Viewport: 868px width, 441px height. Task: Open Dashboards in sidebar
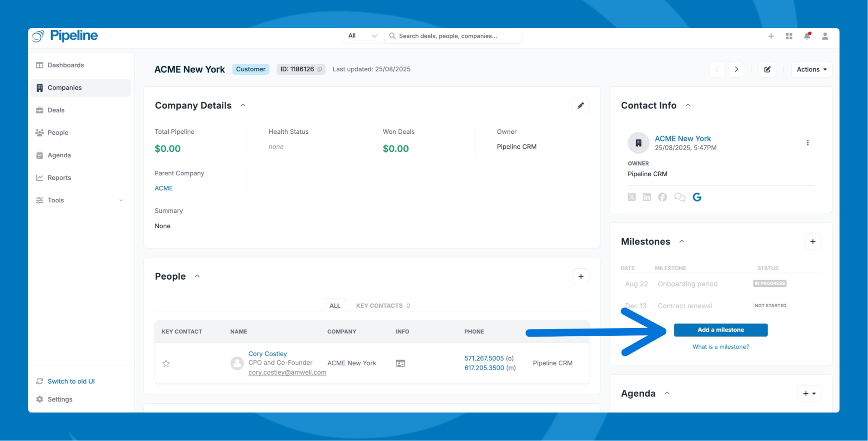click(x=80, y=65)
